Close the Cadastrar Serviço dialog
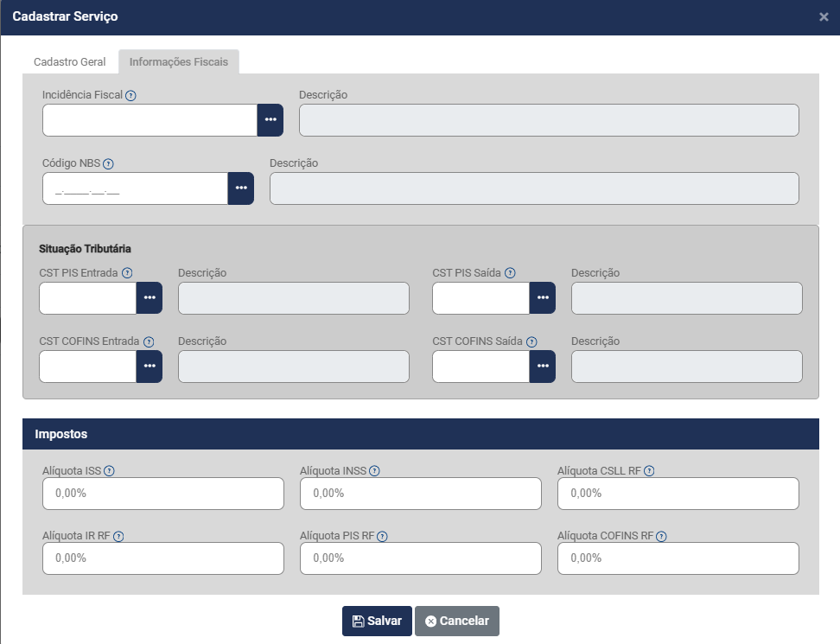The image size is (840, 644). 824,17
